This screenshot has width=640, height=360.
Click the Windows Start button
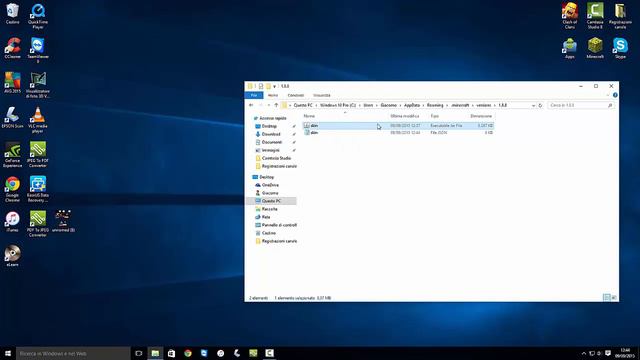point(8,353)
